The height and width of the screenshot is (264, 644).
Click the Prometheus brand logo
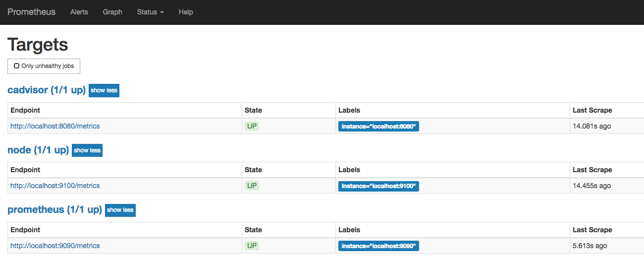point(32,12)
